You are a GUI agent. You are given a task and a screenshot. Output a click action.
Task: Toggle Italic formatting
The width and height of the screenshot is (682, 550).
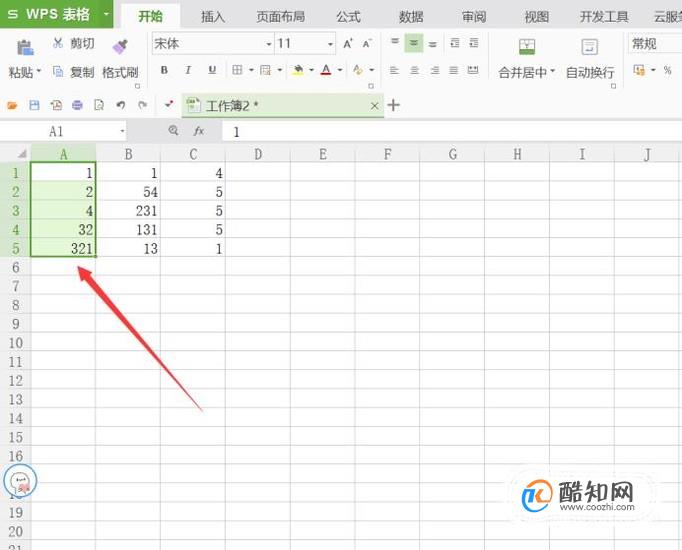point(188,70)
